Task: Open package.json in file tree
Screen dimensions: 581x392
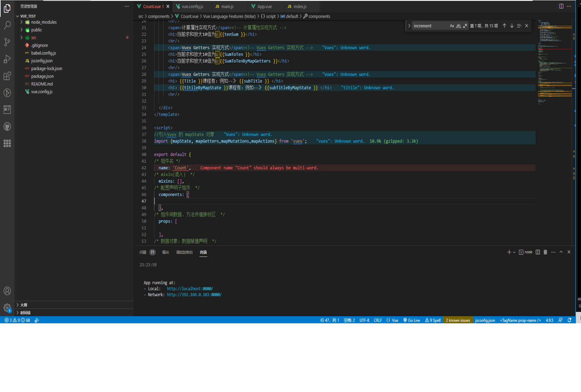Action: click(42, 76)
